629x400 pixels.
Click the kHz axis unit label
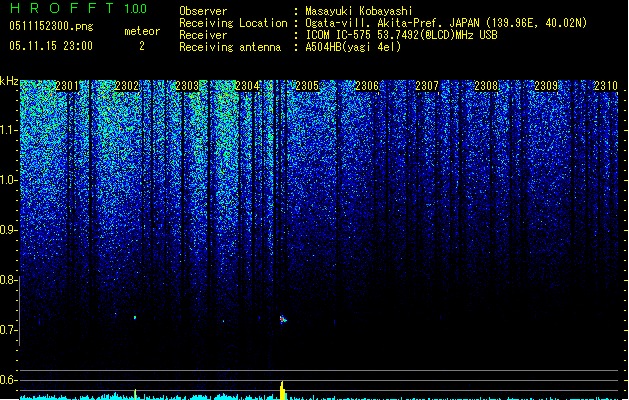pyautogui.click(x=9, y=81)
